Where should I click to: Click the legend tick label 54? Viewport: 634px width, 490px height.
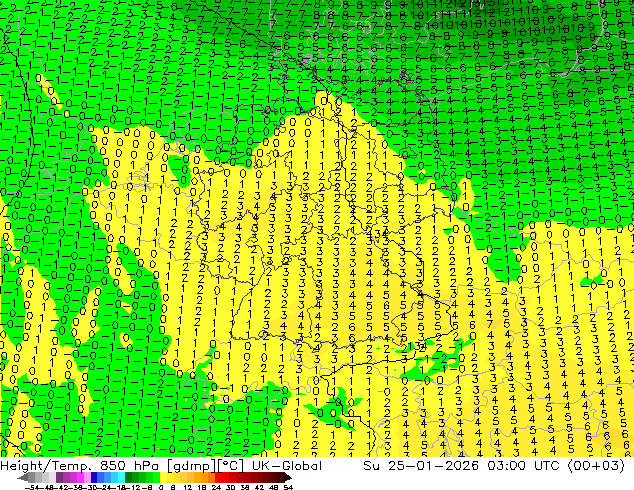(288, 487)
